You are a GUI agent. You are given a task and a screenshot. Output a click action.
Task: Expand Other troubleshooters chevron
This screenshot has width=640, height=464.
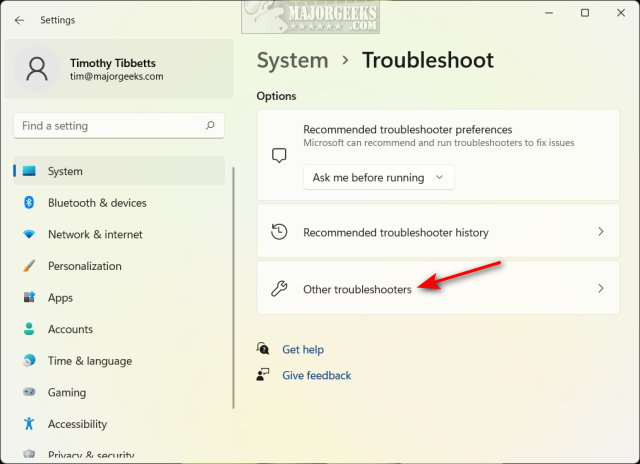(600, 289)
